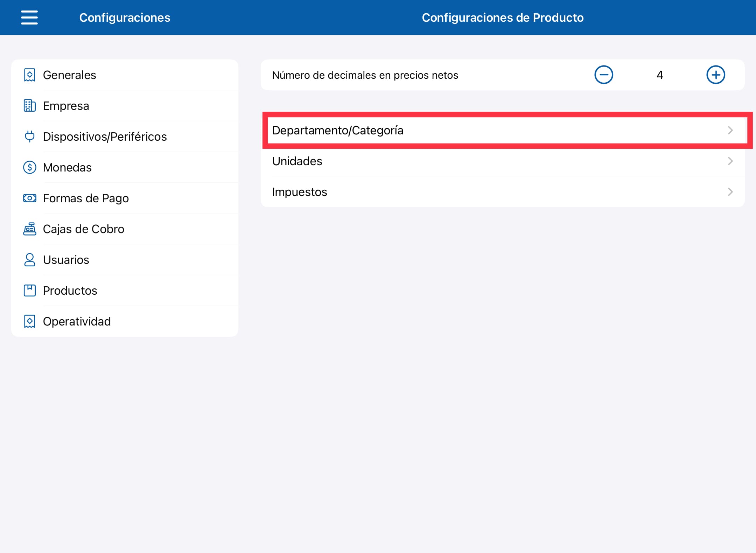756x553 pixels.
Task: Click the Dispositivos/Periféricos plug icon
Action: (x=30, y=136)
